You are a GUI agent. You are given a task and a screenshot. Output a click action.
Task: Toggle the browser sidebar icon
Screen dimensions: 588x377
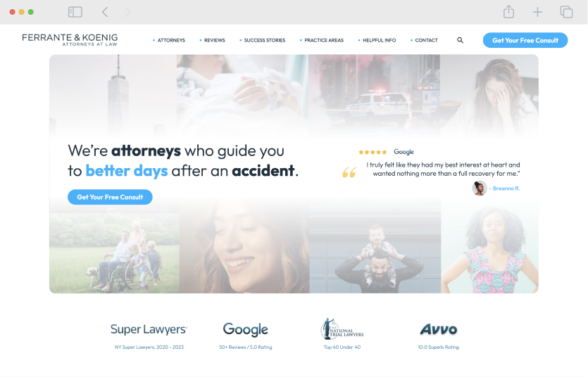click(x=75, y=12)
